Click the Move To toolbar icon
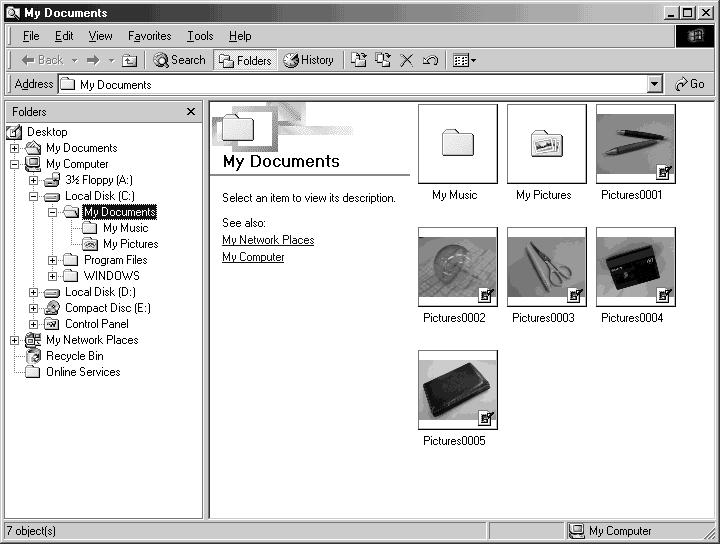Screen dimensions: 720x544 (359, 60)
